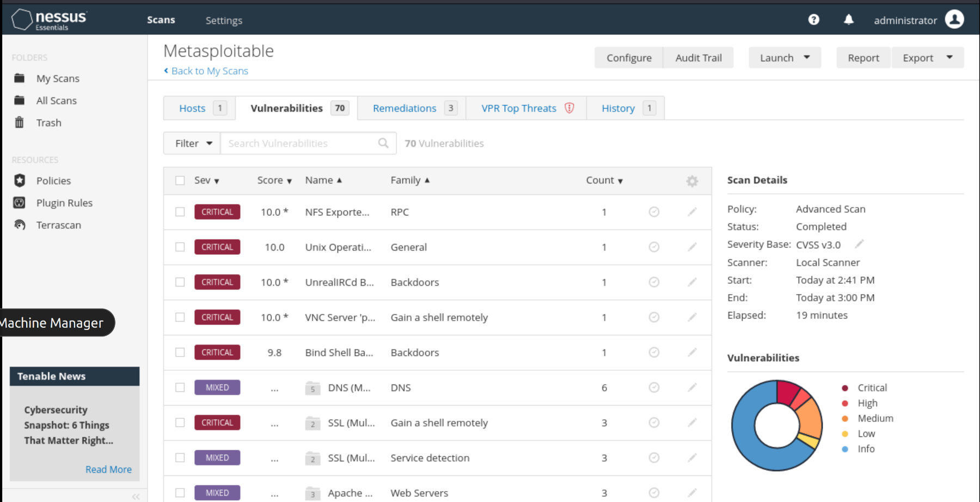Click the pencil icon in NFS Exporte row
The height and width of the screenshot is (502, 980).
pos(692,212)
